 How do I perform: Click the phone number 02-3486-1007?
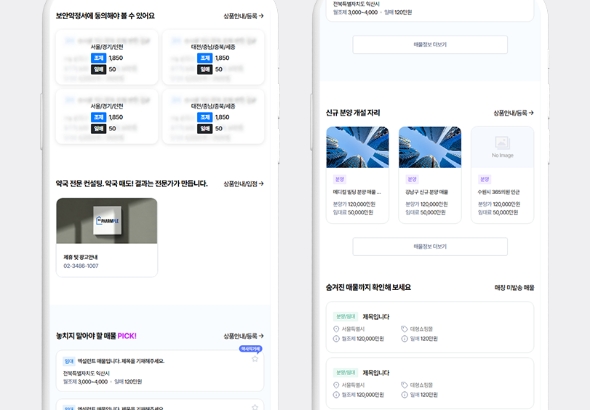[x=81, y=266]
